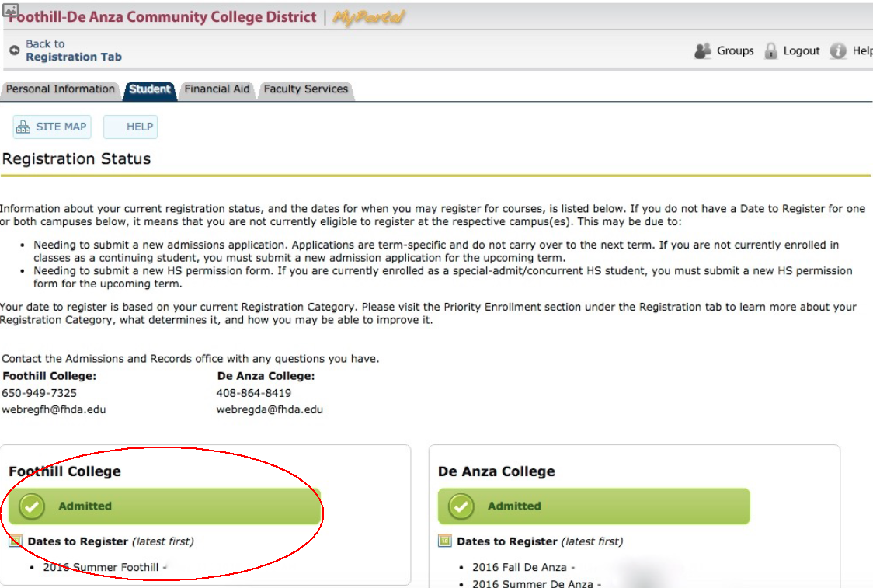The image size is (873, 588).
Task: Click the Foothill Admitted green checkmark icon
Action: pyautogui.click(x=32, y=506)
